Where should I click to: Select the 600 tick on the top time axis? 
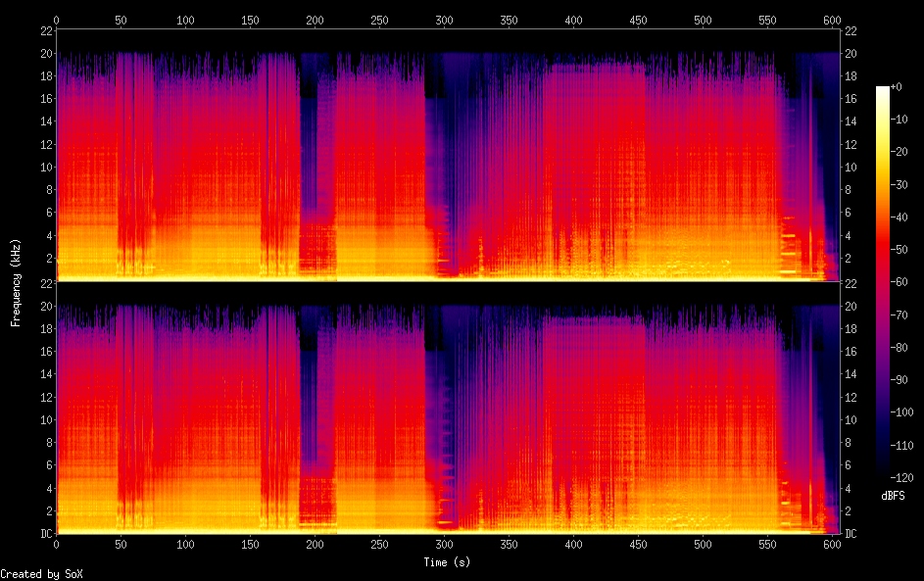833,20
